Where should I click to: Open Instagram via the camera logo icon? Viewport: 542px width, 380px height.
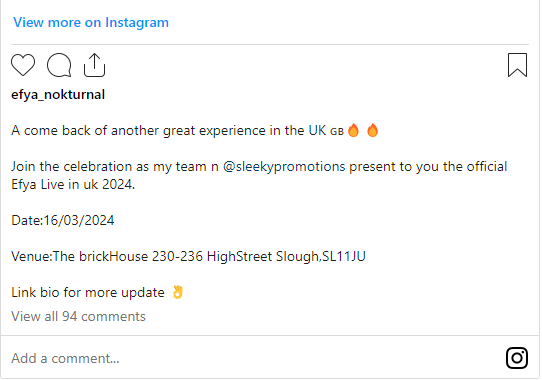(x=517, y=358)
